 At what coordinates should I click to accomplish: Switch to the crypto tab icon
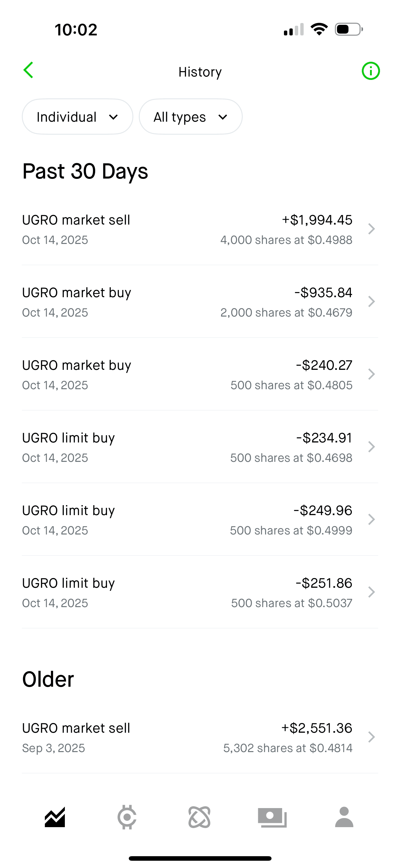127,817
